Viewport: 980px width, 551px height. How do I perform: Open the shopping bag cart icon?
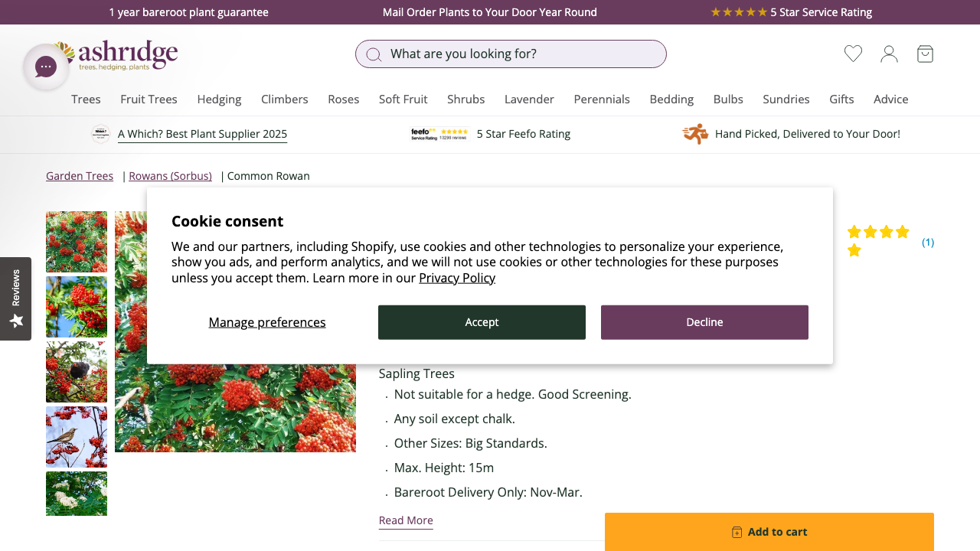pyautogui.click(x=925, y=54)
